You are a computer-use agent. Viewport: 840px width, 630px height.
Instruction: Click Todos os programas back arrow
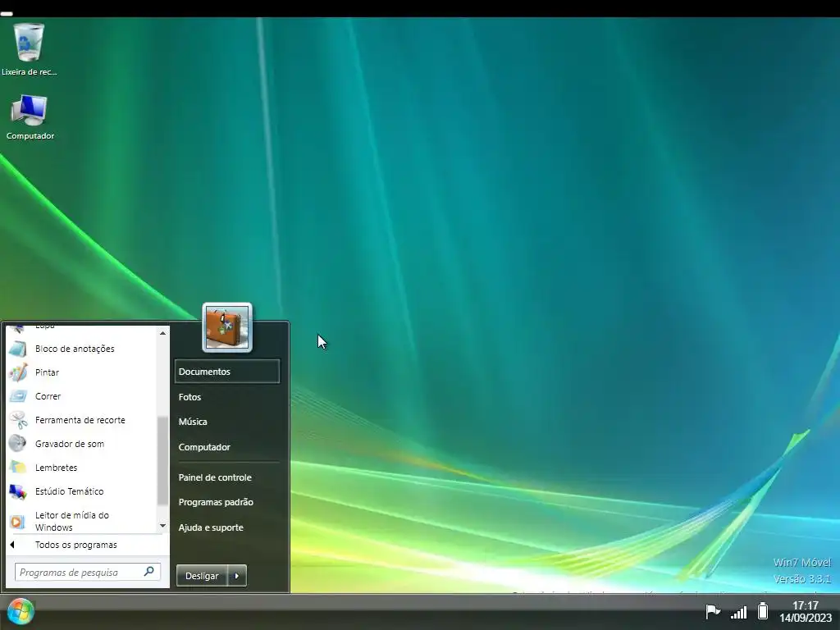[12, 545]
